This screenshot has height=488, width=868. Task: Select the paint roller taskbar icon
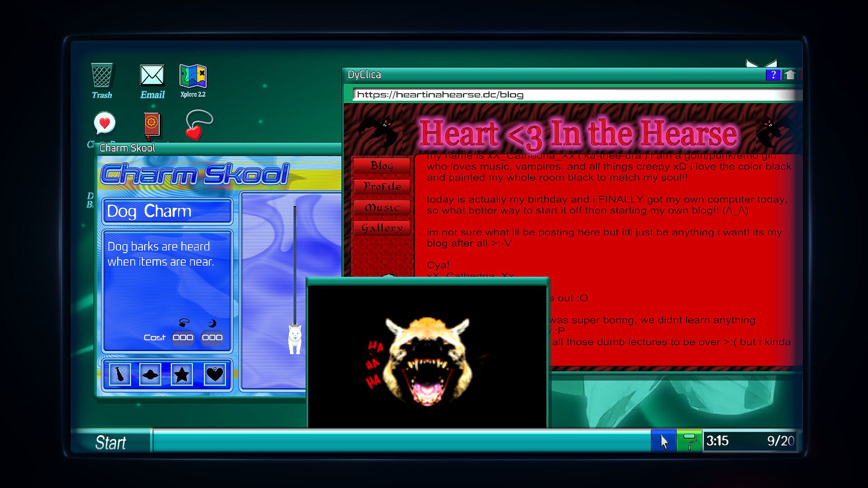click(689, 441)
